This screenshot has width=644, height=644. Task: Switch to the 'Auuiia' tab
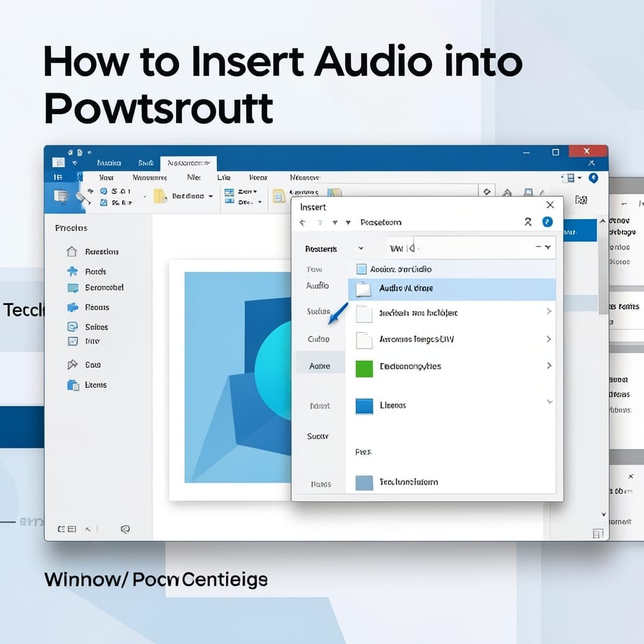click(109, 163)
